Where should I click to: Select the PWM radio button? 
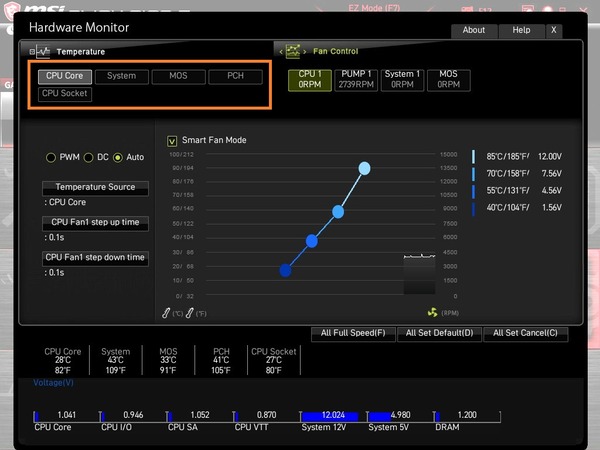[x=51, y=157]
